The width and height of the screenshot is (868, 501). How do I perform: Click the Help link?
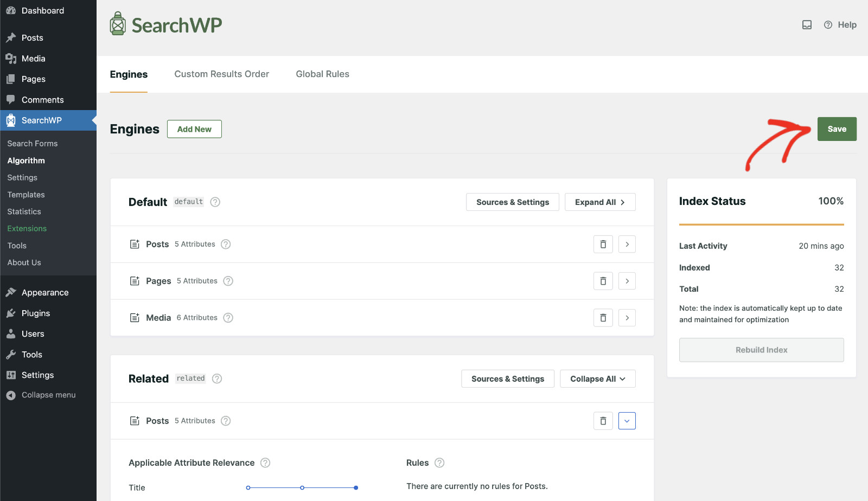click(847, 25)
